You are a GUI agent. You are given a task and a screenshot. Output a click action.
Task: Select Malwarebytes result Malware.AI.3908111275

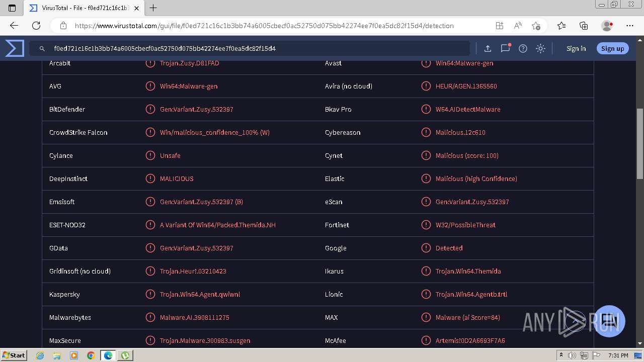195,317
